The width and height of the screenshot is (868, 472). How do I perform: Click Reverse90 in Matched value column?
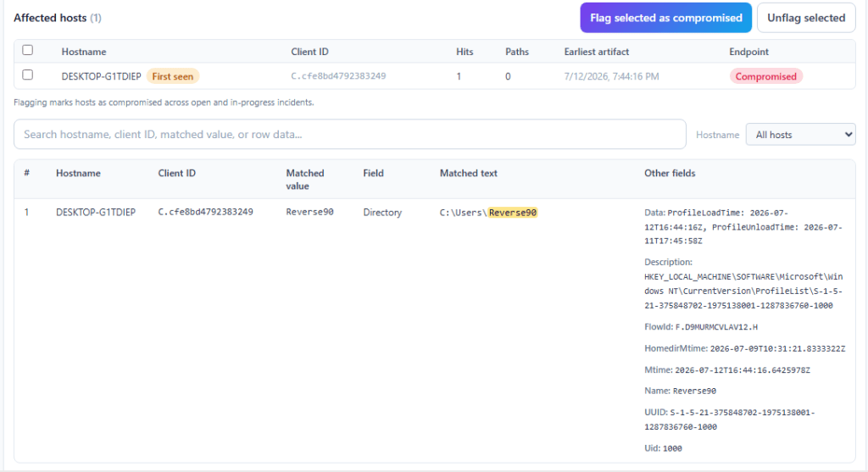tap(309, 212)
